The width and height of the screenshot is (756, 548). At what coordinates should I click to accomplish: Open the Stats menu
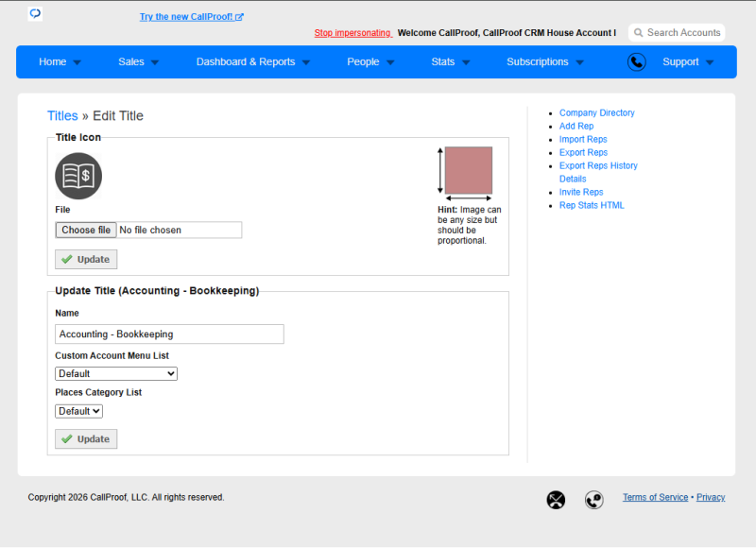click(x=442, y=61)
